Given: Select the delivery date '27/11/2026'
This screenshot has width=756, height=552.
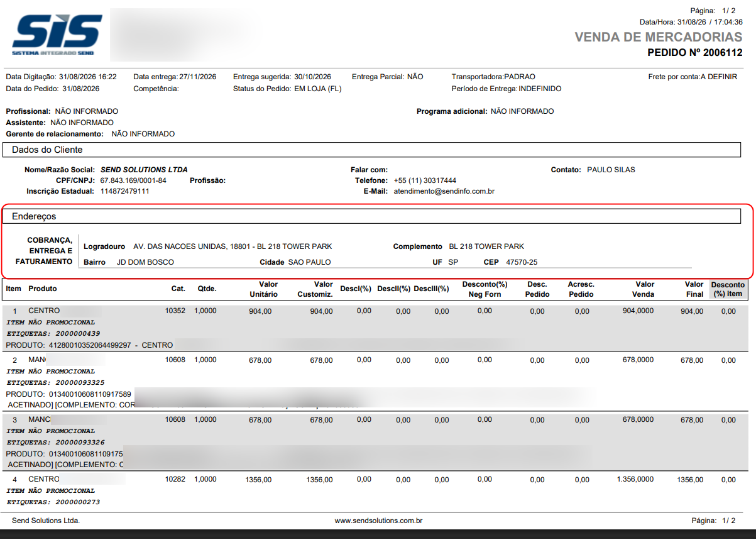Looking at the screenshot, I should point(198,77).
